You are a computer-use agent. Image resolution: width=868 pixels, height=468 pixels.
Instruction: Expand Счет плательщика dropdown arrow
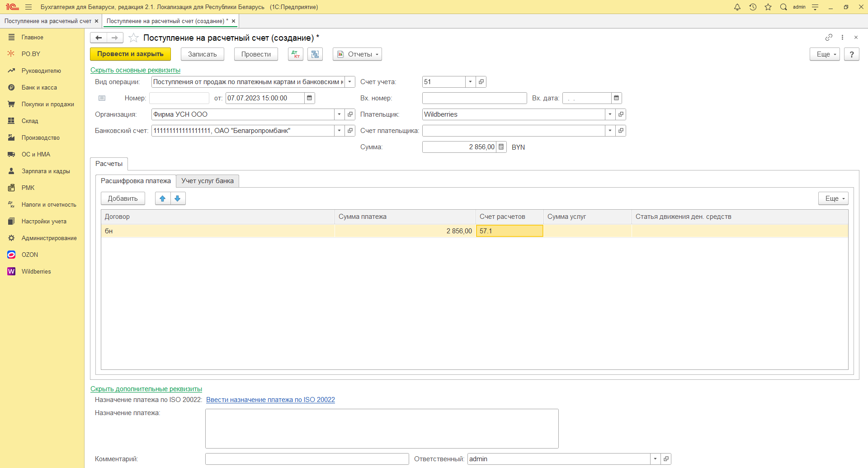pyautogui.click(x=610, y=131)
